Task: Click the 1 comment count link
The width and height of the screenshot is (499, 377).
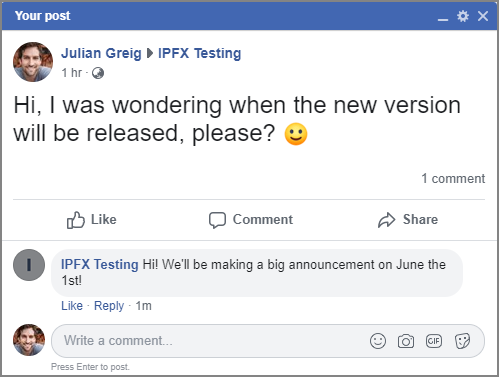Action: [453, 179]
